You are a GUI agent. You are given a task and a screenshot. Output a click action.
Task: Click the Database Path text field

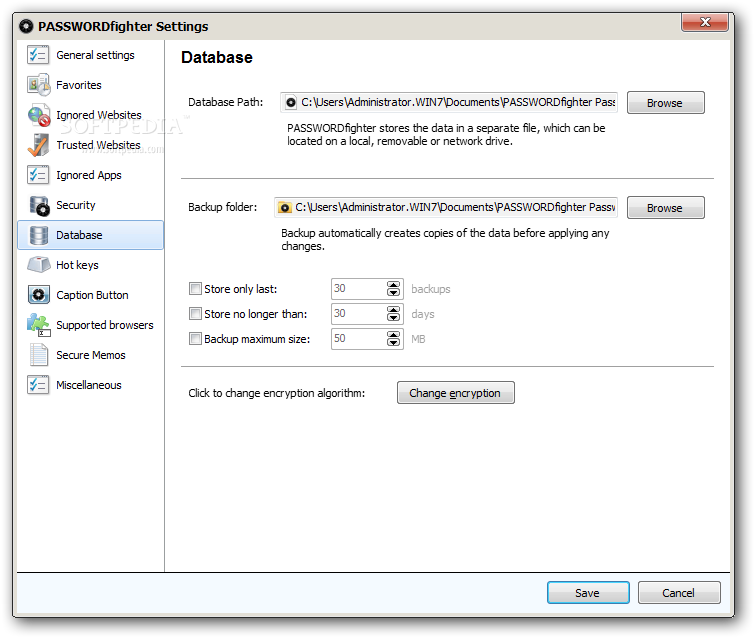(x=449, y=103)
